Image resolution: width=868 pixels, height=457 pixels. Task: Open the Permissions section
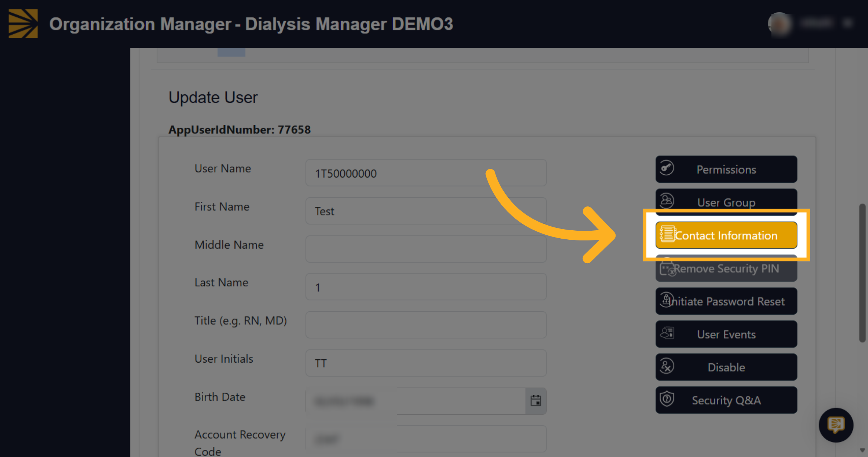(x=726, y=169)
